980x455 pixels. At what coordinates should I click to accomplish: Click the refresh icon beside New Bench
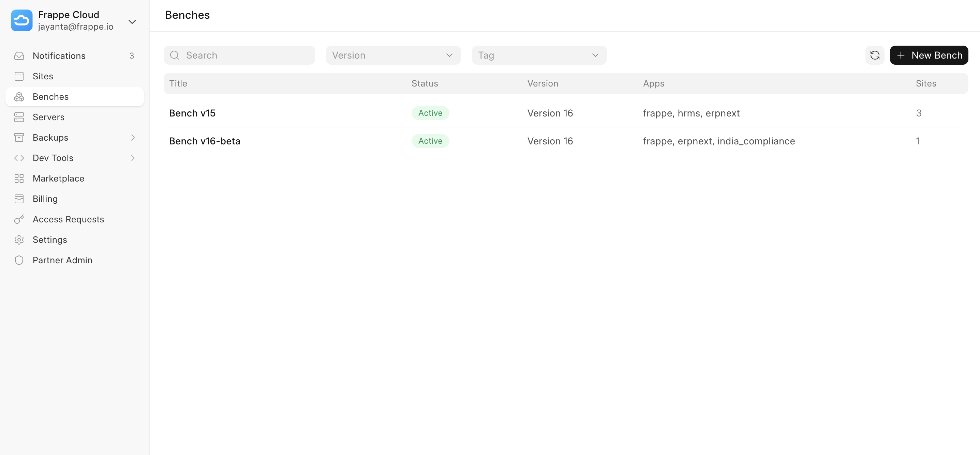click(x=874, y=55)
